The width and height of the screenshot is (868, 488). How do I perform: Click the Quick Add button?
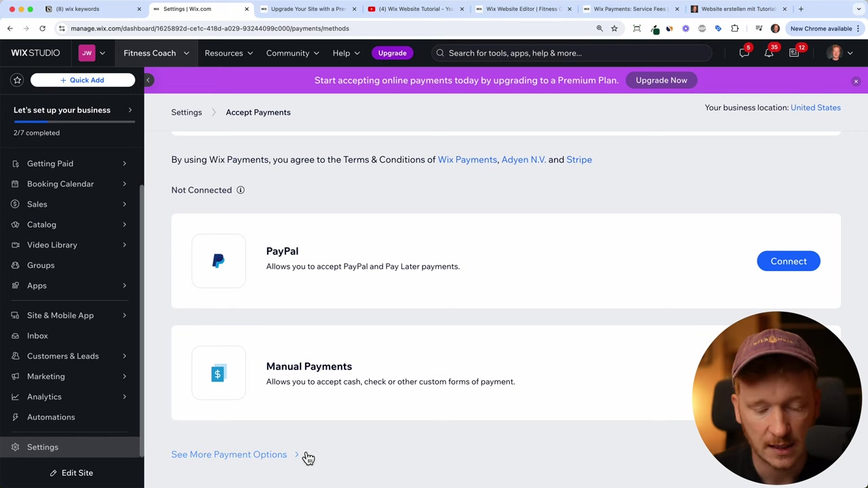(x=82, y=80)
